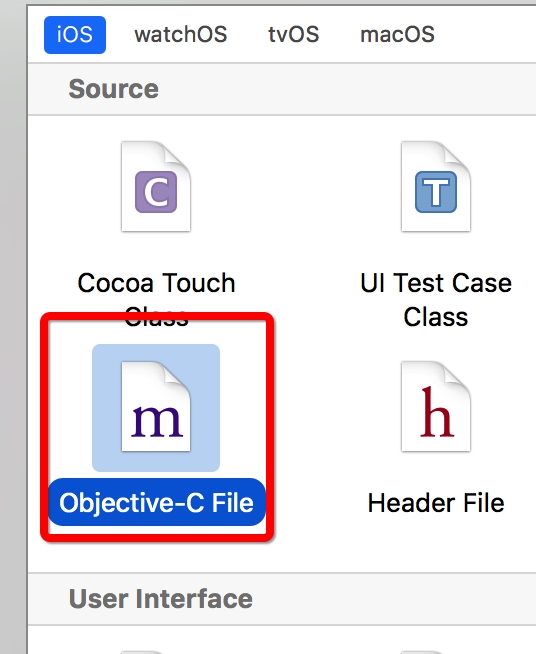Click the Source section header
This screenshot has height=654, width=536.
point(113,89)
